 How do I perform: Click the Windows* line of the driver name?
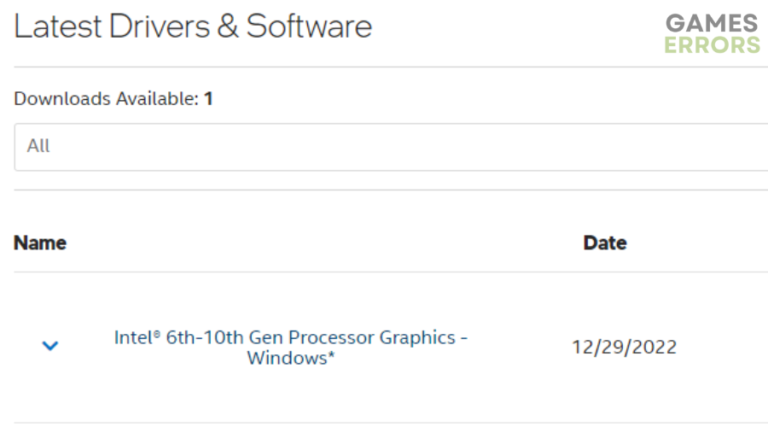(x=290, y=358)
